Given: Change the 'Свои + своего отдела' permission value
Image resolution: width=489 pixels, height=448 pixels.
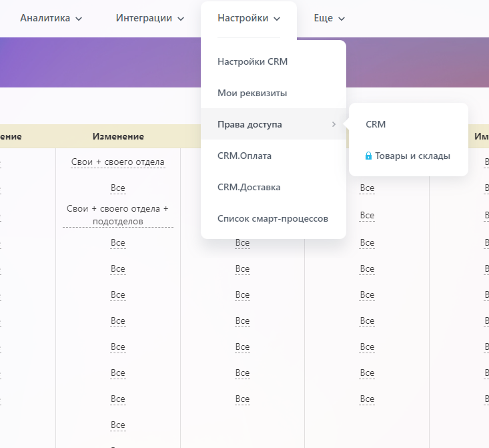Looking at the screenshot, I should (x=118, y=162).
